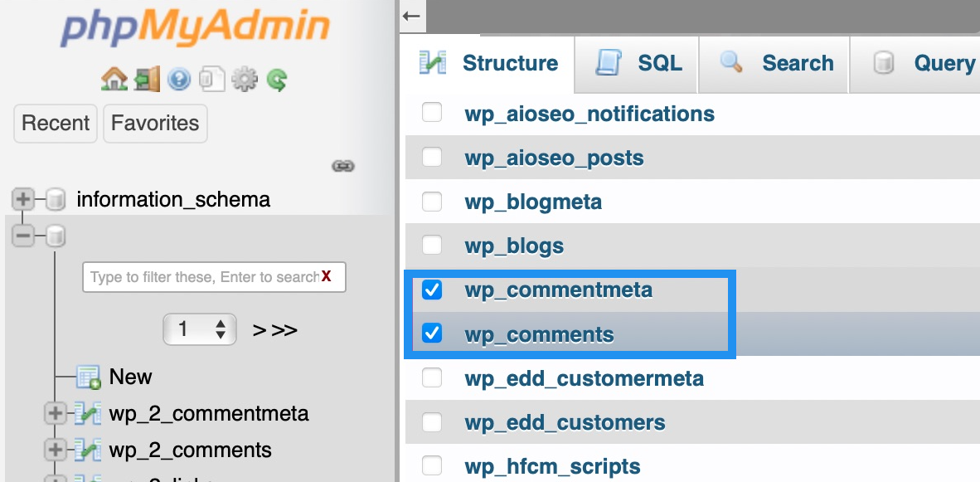Open the wp_aioseo_notifications table link
The height and width of the screenshot is (482, 980).
tap(589, 114)
